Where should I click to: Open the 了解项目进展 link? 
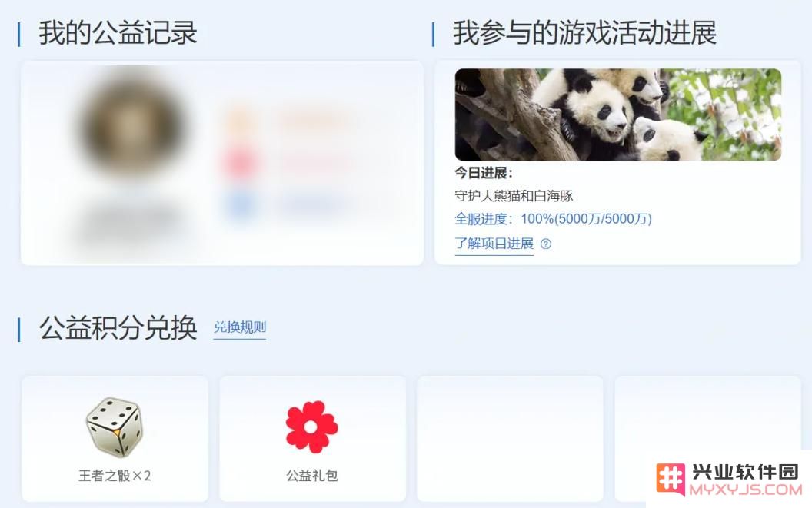pos(494,244)
